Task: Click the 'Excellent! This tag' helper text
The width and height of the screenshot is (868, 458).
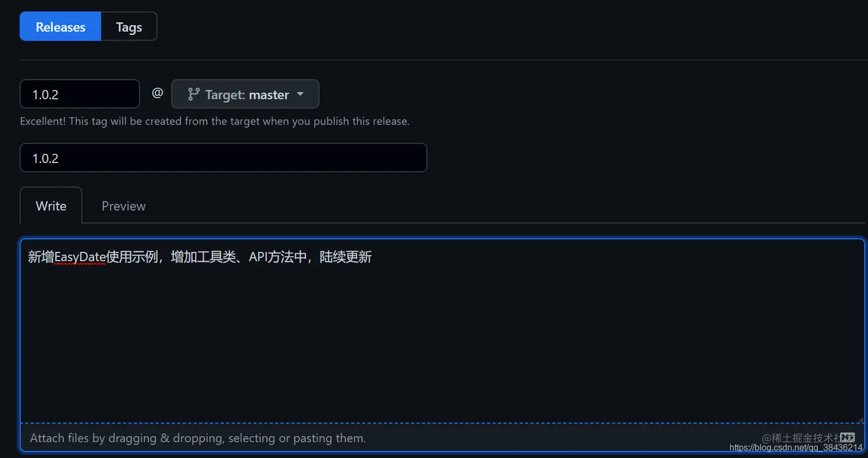Action: (215, 122)
